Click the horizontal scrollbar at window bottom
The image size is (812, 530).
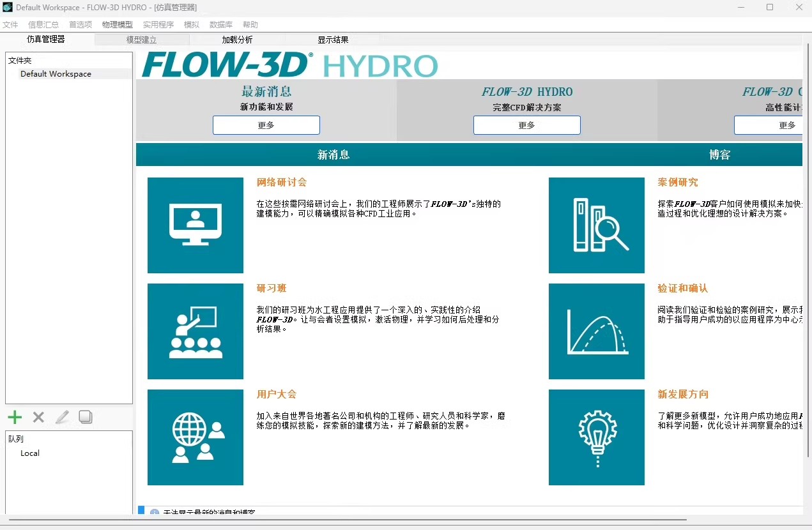point(348,520)
